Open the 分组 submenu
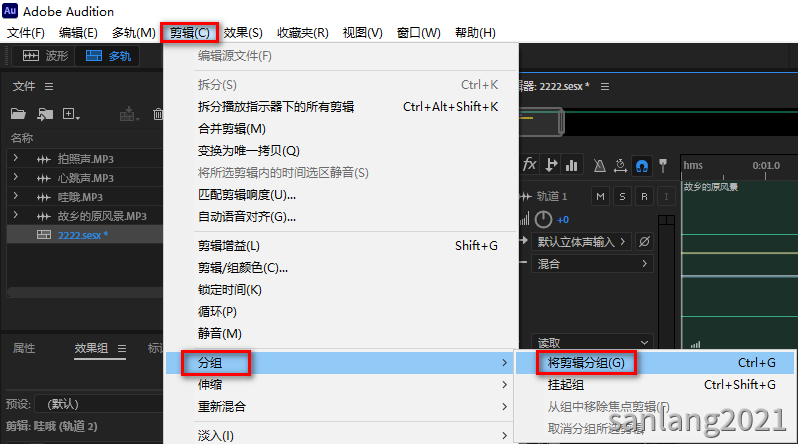This screenshot has width=798, height=444. click(x=340, y=363)
